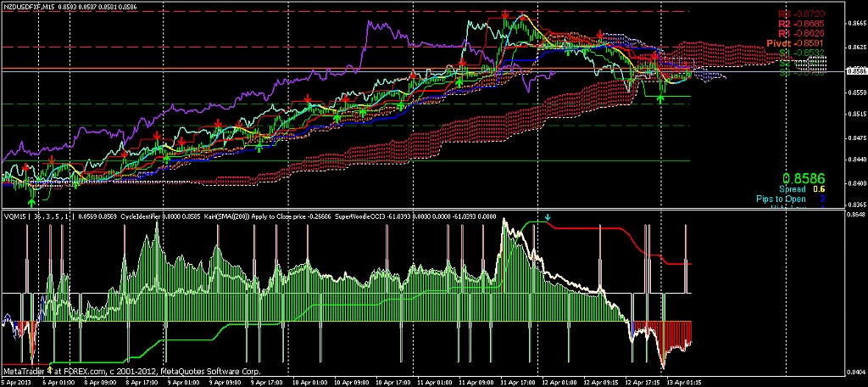This screenshot has height=387, width=868.
Task: Click the 11 Apr 17:00 time label
Action: 517,383
